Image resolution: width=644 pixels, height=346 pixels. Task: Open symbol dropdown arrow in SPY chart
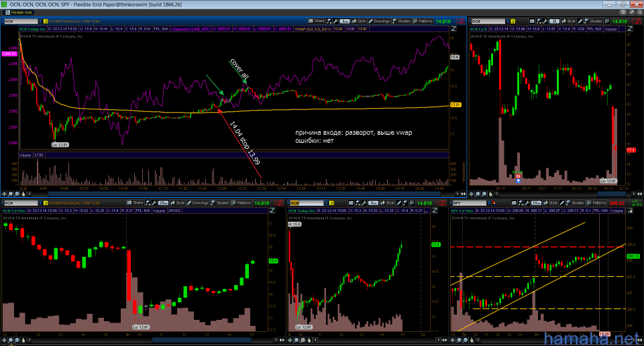click(x=489, y=203)
